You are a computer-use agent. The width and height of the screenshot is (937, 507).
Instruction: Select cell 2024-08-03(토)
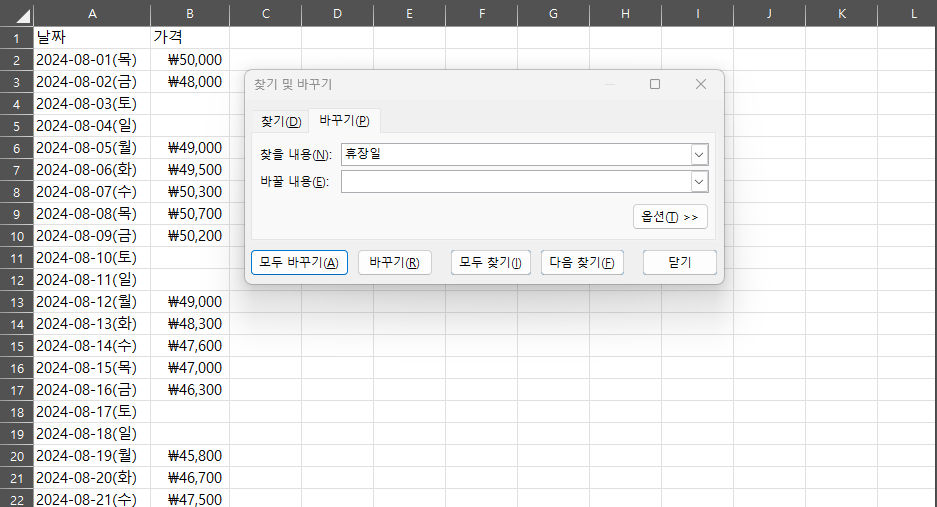tap(92, 104)
